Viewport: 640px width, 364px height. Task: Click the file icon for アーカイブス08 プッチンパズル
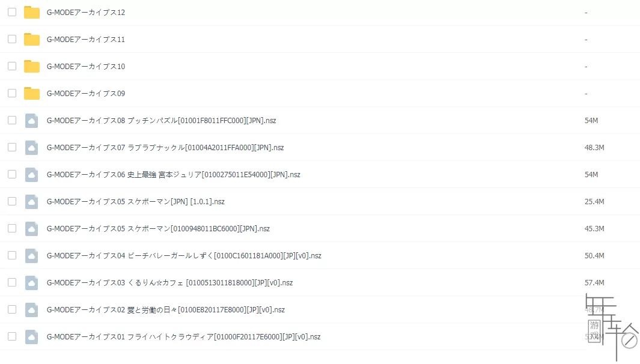pyautogui.click(x=32, y=121)
